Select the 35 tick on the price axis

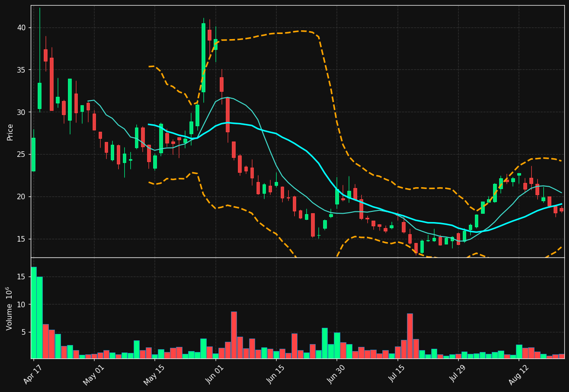click(21, 70)
